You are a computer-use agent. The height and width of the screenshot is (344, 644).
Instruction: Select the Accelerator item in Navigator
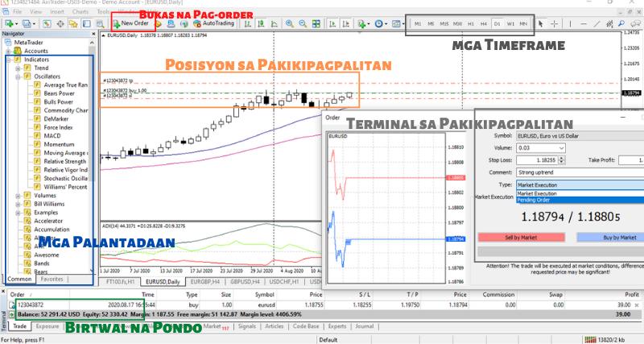pyautogui.click(x=48, y=221)
